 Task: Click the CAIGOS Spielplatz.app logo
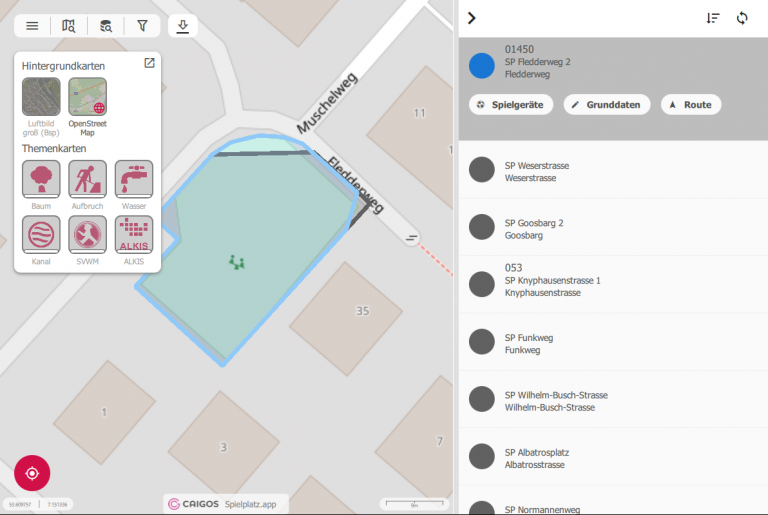pyautogui.click(x=225, y=504)
